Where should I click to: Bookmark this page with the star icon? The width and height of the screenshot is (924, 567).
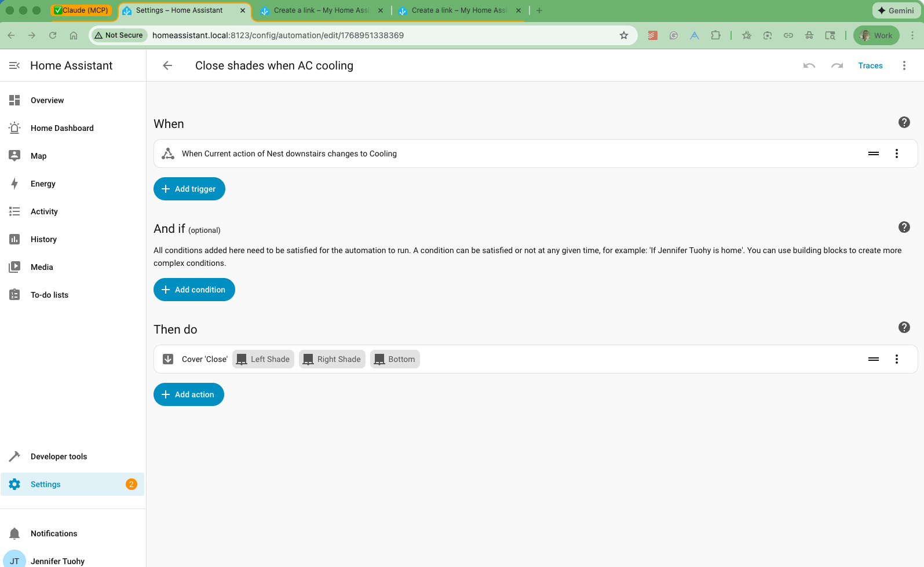[624, 35]
